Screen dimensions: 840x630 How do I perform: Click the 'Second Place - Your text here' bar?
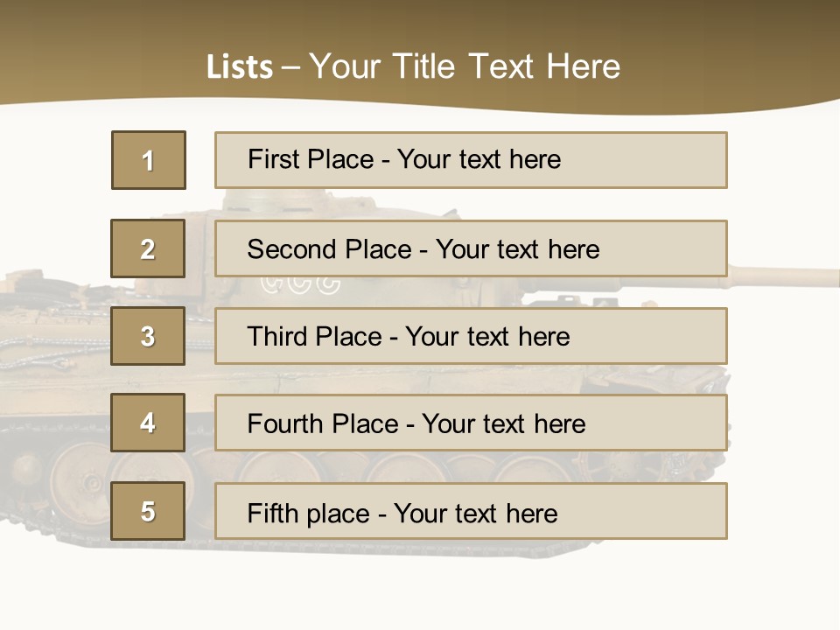[471, 248]
